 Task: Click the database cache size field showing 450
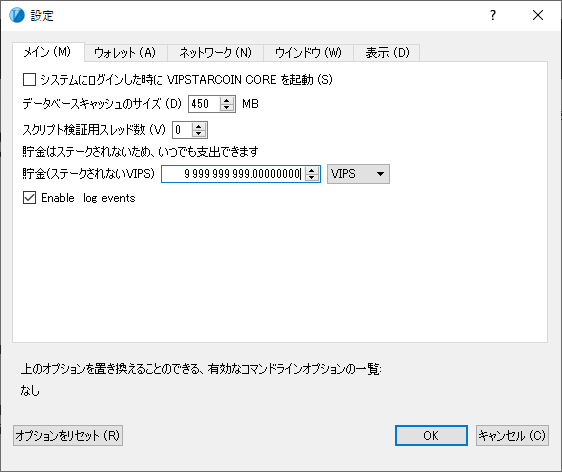(x=204, y=104)
